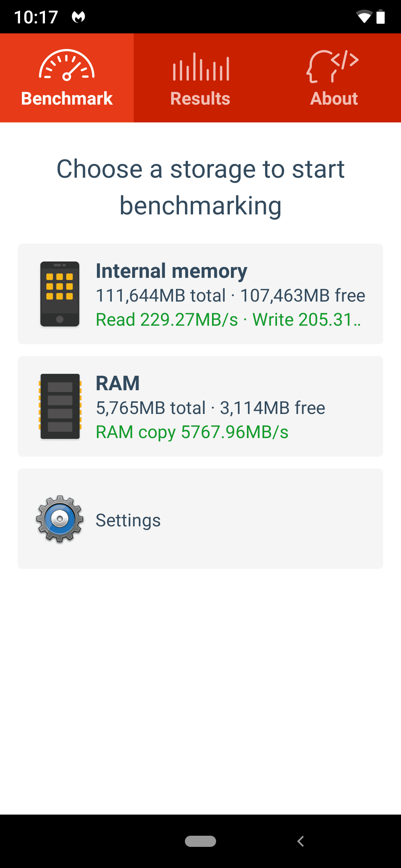This screenshot has height=868, width=401.
Task: Tap 111,644MB total storage info
Action: [161, 296]
